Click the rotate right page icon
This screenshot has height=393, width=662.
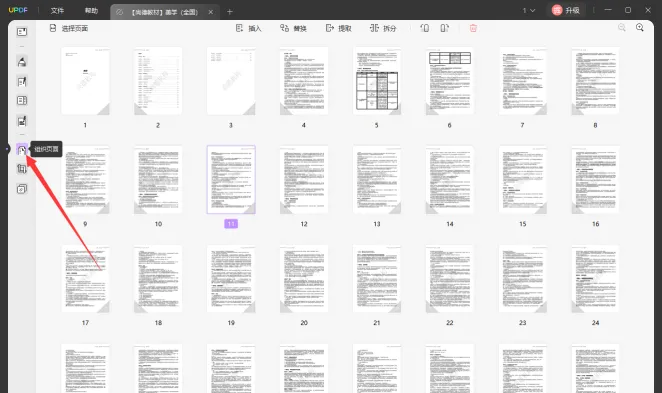(445, 28)
